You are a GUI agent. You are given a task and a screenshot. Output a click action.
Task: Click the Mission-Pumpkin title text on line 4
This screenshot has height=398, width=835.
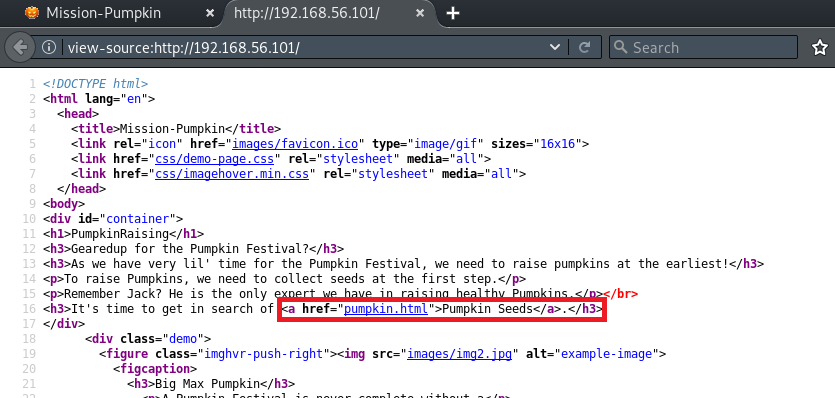[x=173, y=129]
